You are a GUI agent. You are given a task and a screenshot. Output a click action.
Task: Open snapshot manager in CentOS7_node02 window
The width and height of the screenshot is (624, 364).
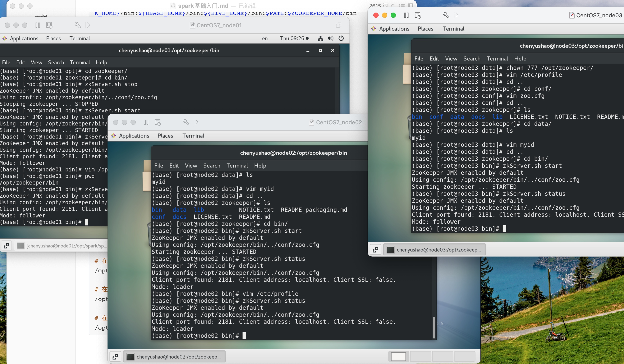pyautogui.click(x=158, y=122)
